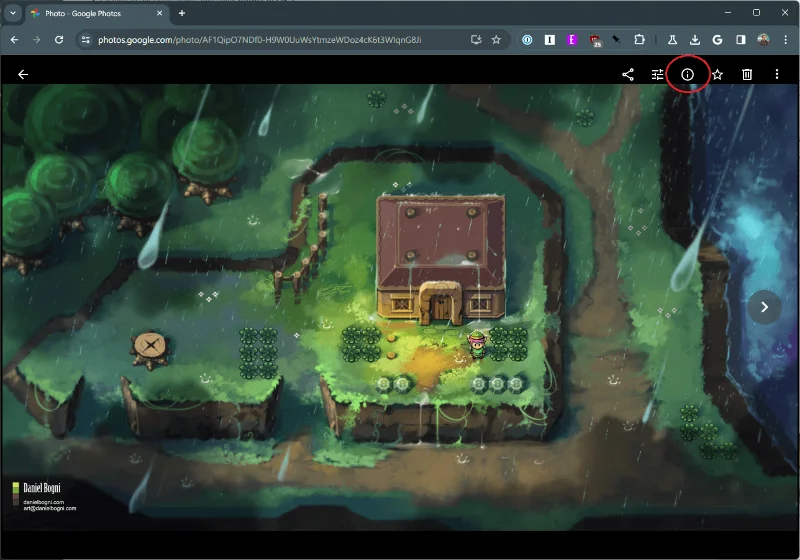Image resolution: width=800 pixels, height=560 pixels.
Task: Open the Chrome extensions puzzle icon
Action: click(639, 40)
